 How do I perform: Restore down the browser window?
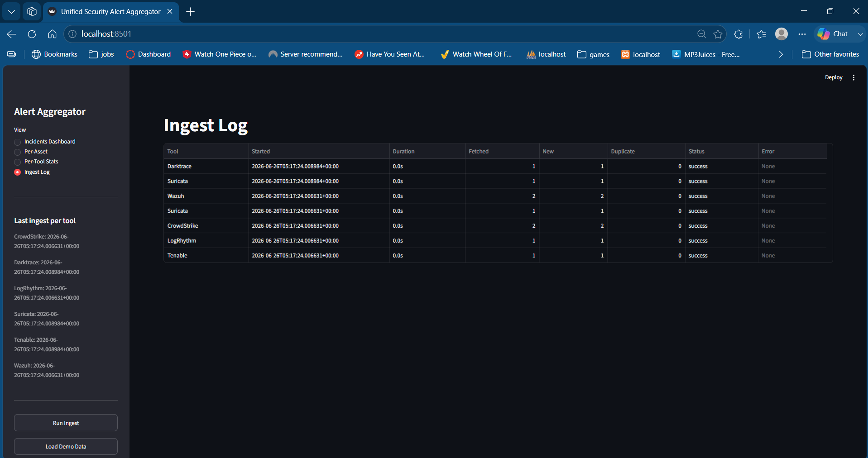(830, 11)
